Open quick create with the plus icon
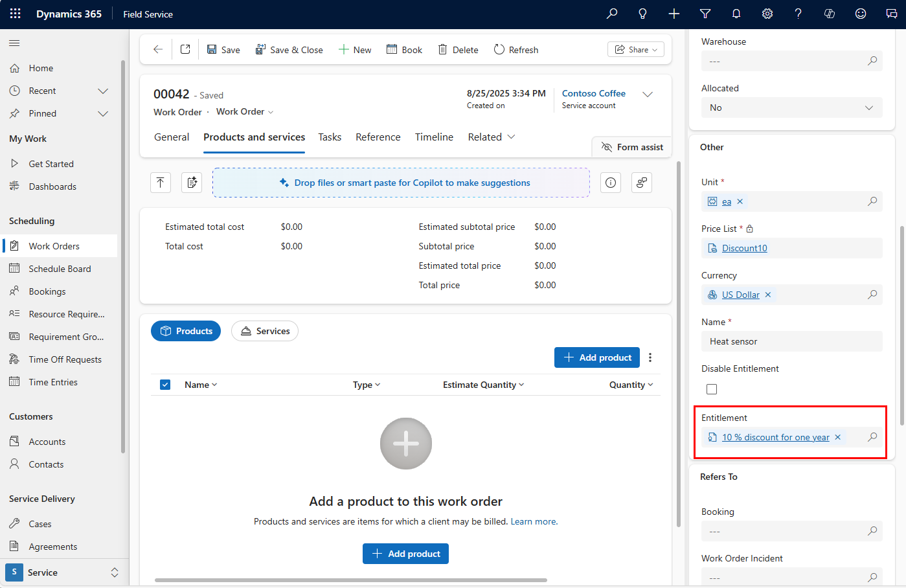Image resolution: width=906 pixels, height=588 pixels. pyautogui.click(x=674, y=14)
